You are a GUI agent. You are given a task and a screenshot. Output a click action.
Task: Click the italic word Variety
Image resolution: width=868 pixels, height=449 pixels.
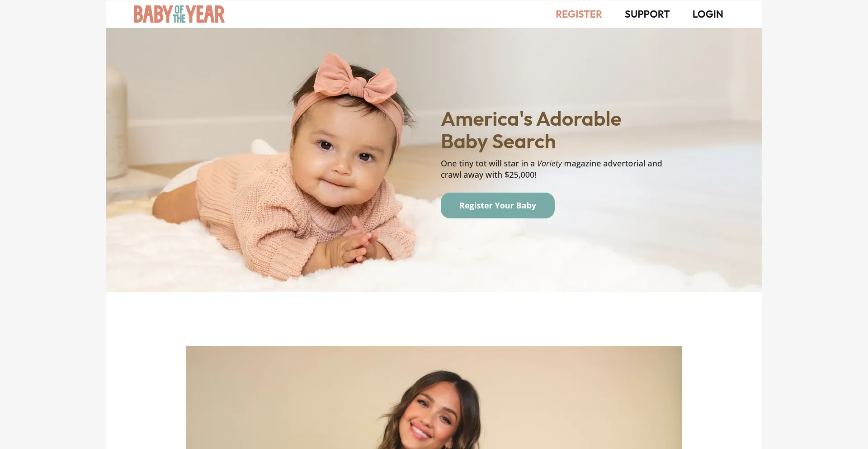click(x=549, y=164)
